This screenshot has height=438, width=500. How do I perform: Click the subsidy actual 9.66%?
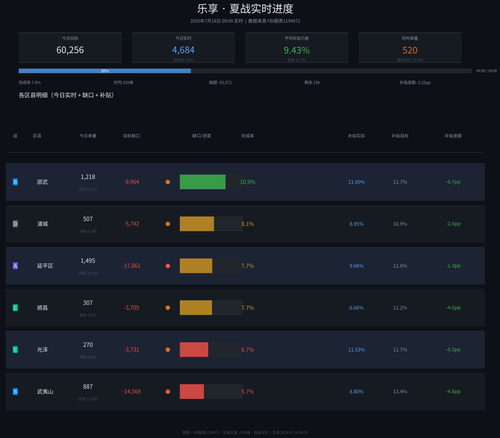point(356,266)
